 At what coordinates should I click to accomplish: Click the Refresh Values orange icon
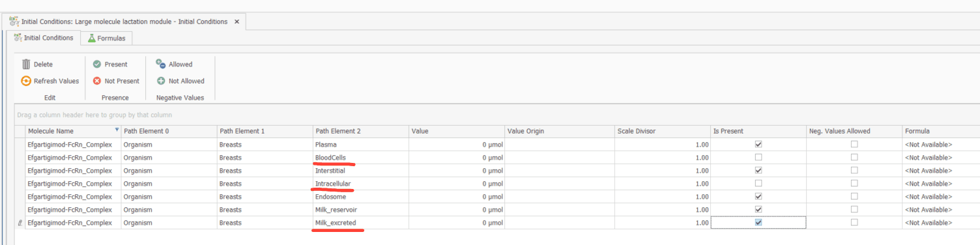coord(26,81)
